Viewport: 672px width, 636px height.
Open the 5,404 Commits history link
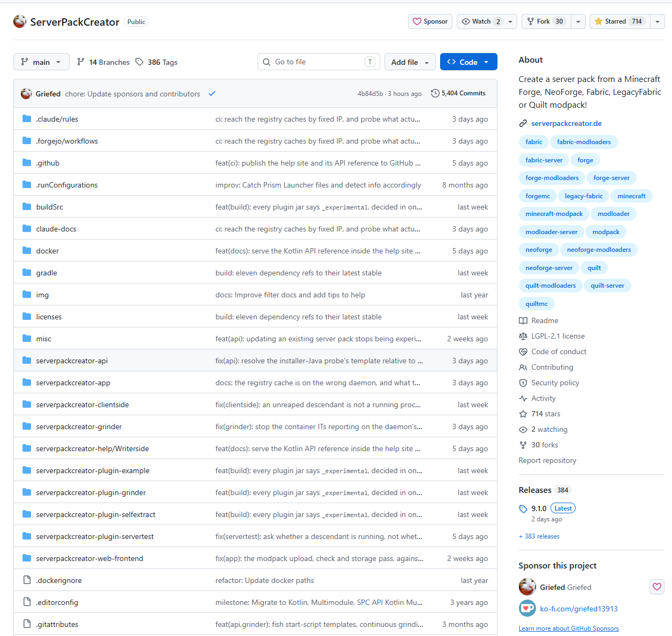tap(458, 93)
